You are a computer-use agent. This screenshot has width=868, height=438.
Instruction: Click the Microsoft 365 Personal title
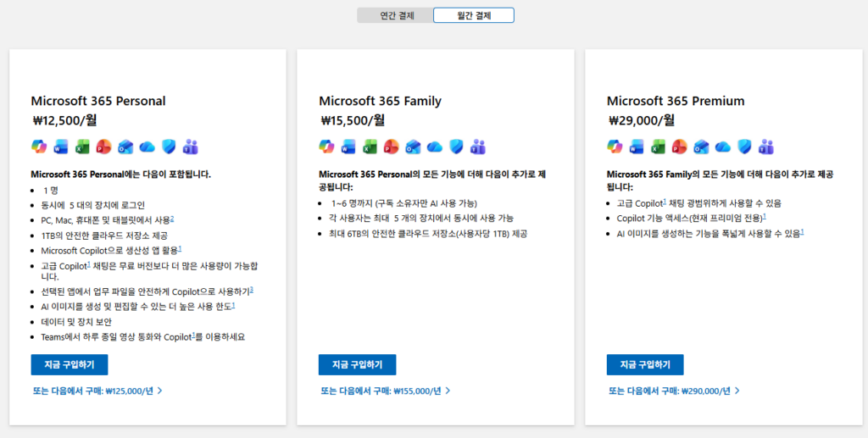click(98, 101)
